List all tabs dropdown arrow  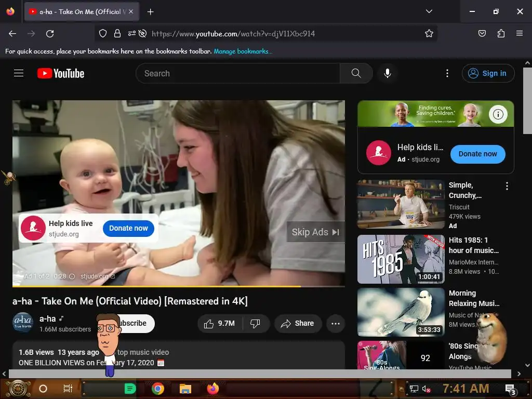429,11
